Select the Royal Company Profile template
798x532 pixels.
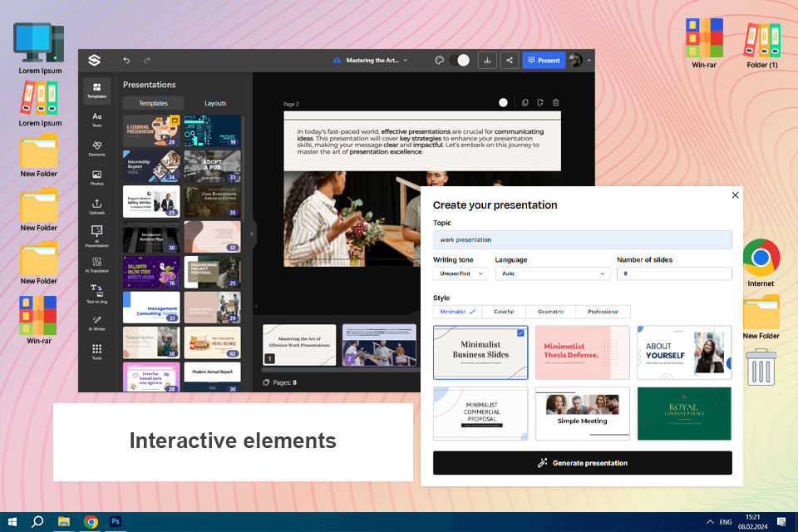(684, 413)
